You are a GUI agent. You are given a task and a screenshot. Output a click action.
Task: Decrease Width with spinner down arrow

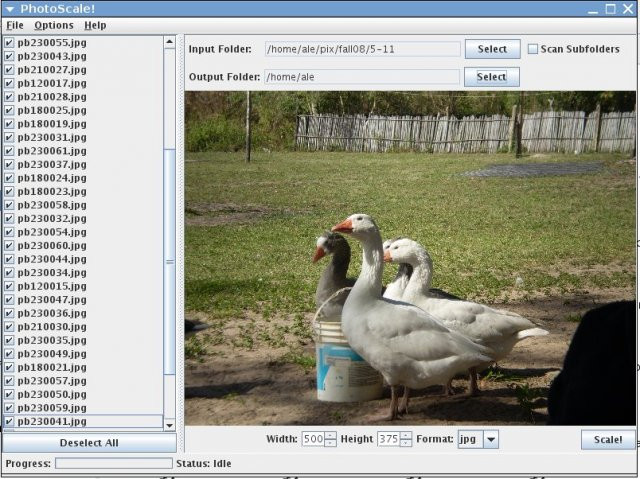[330, 443]
